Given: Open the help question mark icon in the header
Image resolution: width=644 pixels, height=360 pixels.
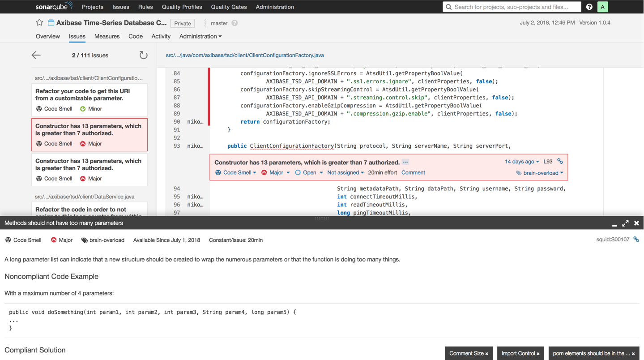Looking at the screenshot, I should coord(589,7).
